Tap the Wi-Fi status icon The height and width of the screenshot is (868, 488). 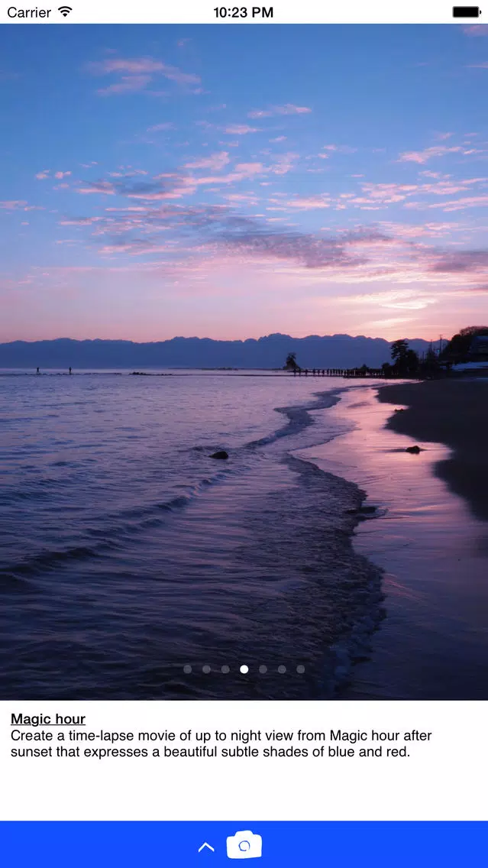(65, 11)
